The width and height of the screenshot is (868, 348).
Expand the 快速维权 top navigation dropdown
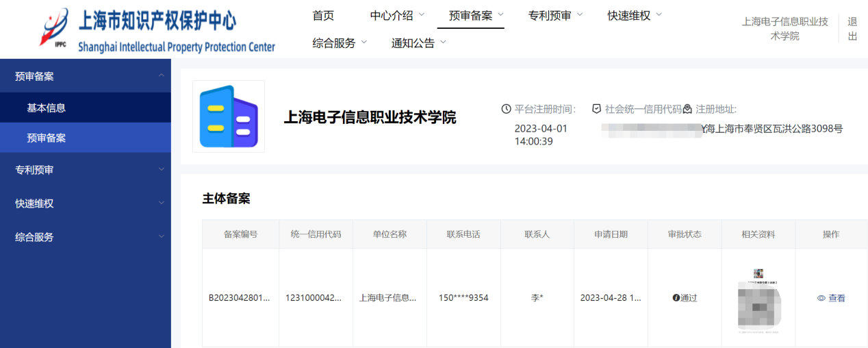click(635, 15)
